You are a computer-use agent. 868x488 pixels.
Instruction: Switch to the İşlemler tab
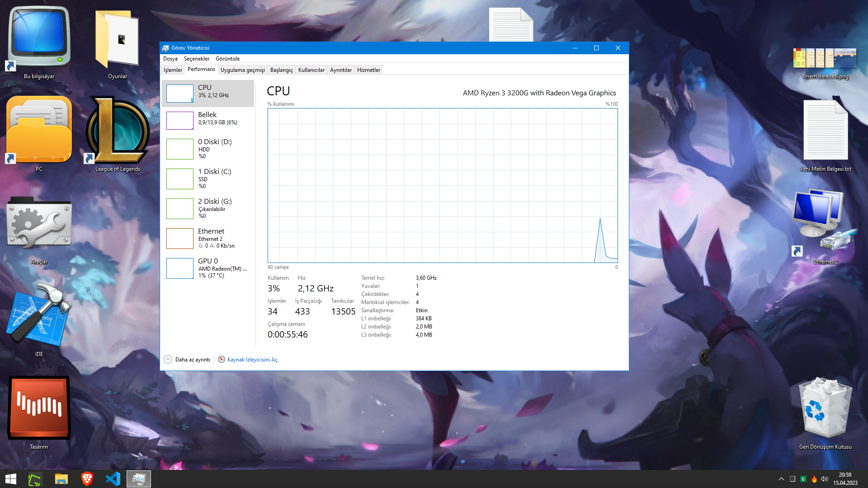point(173,70)
